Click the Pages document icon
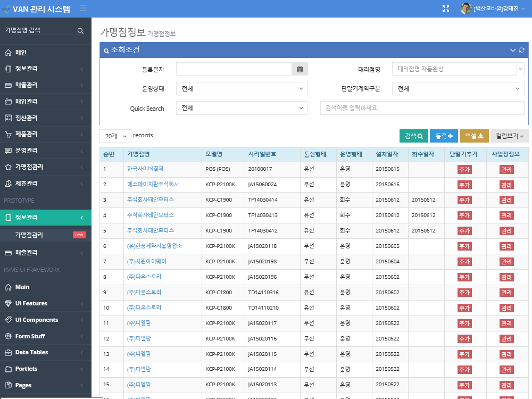This screenshot has height=399, width=532. click(x=8, y=385)
